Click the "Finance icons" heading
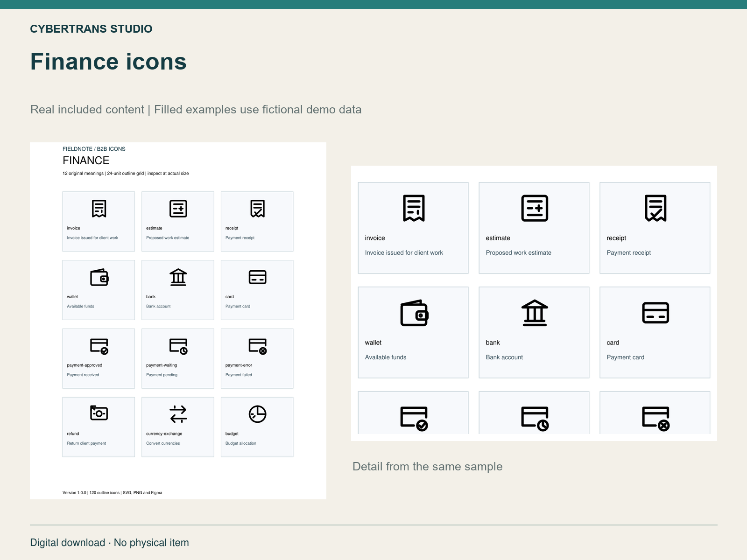Screen dimensions: 747x560 click(108, 62)
